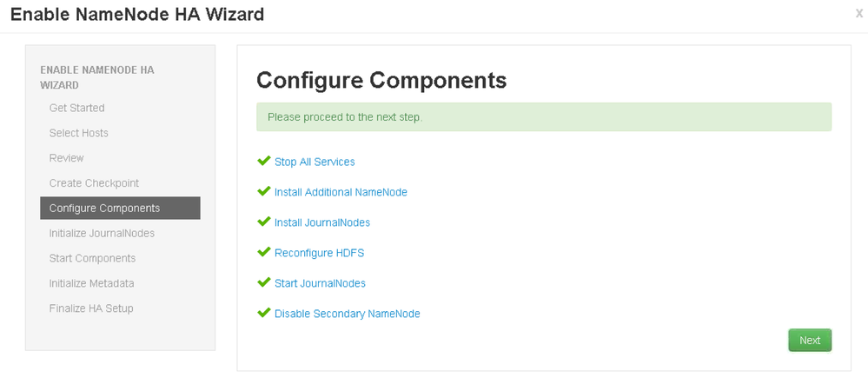Screen dimensions: 868x391
Task: Go to the Get Started wizard step
Action: (76, 108)
